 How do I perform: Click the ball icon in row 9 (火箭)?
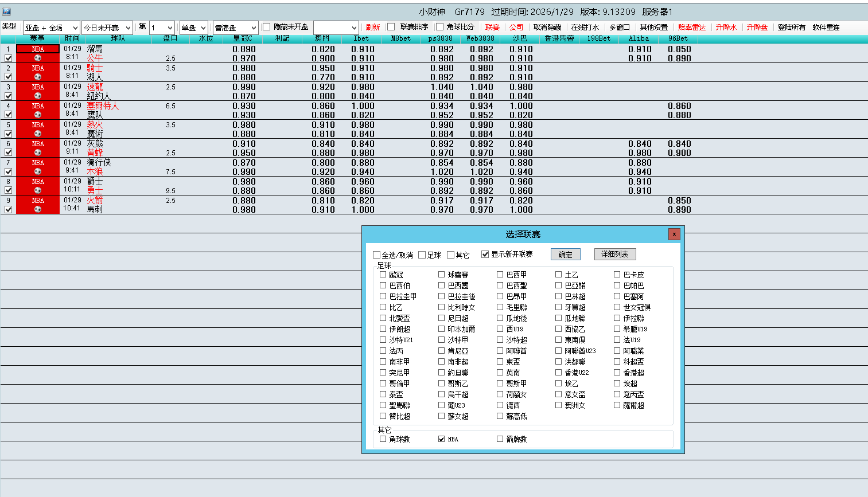pos(38,209)
